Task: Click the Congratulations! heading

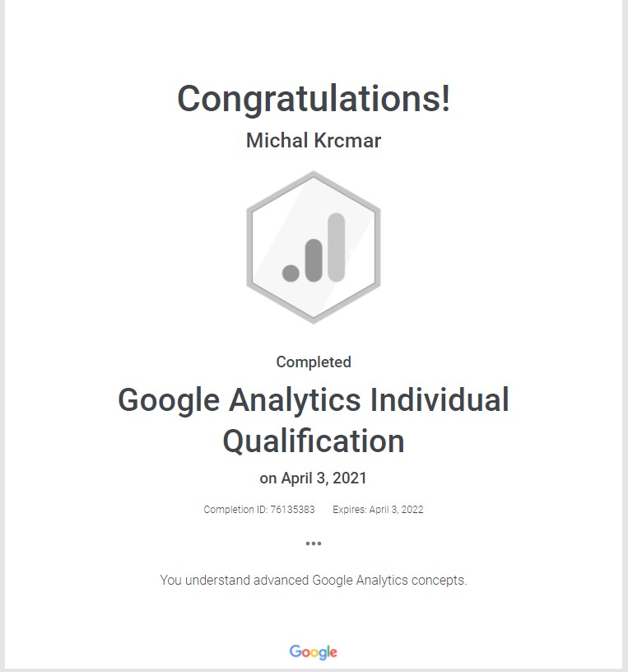Action: pyautogui.click(x=314, y=99)
